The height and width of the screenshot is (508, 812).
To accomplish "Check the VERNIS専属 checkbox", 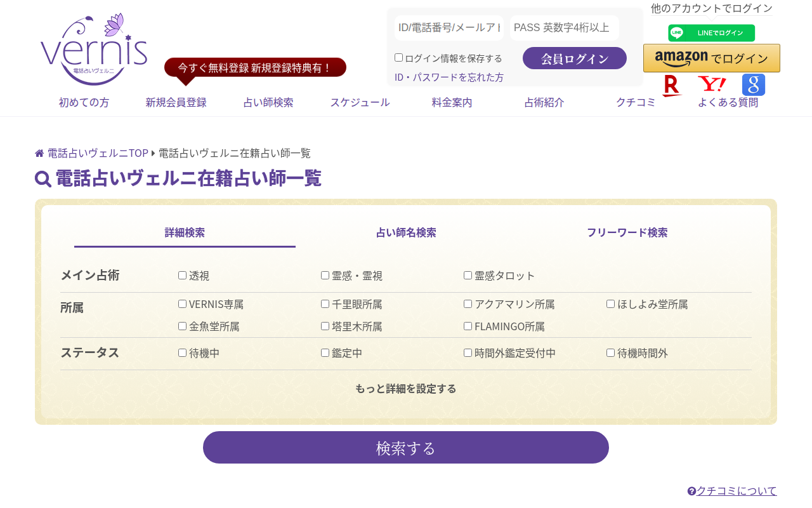I will click(182, 304).
